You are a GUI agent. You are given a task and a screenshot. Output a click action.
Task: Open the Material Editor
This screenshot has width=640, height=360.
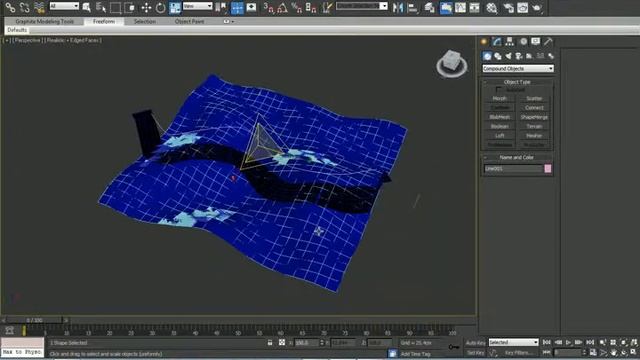[x=491, y=7]
